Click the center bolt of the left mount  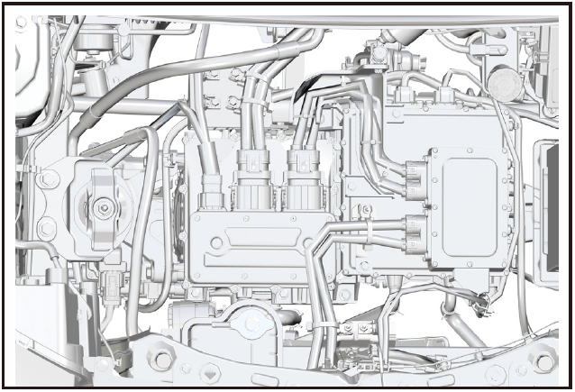(106, 209)
